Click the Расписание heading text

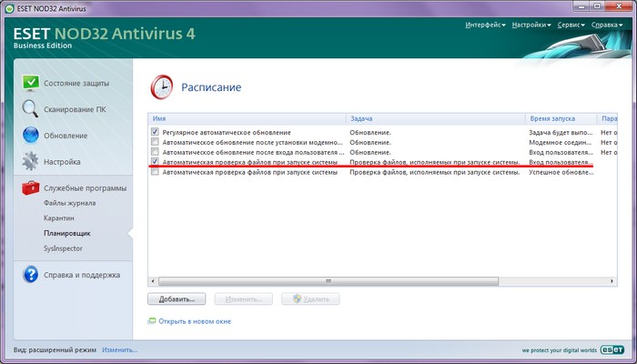[x=211, y=87]
